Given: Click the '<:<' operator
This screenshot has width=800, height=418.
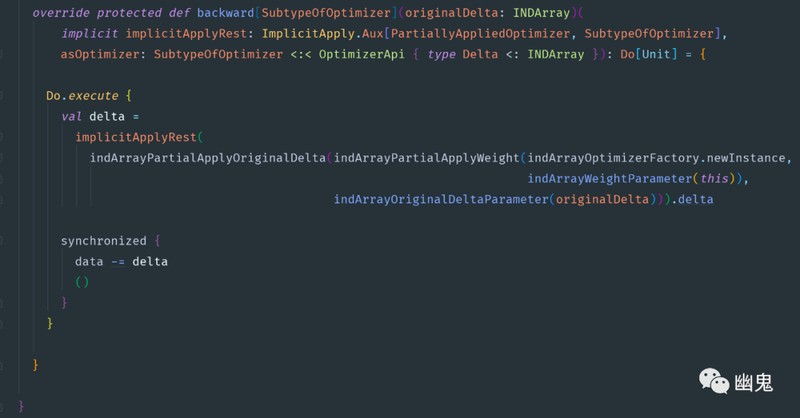Looking at the screenshot, I should click(301, 54).
